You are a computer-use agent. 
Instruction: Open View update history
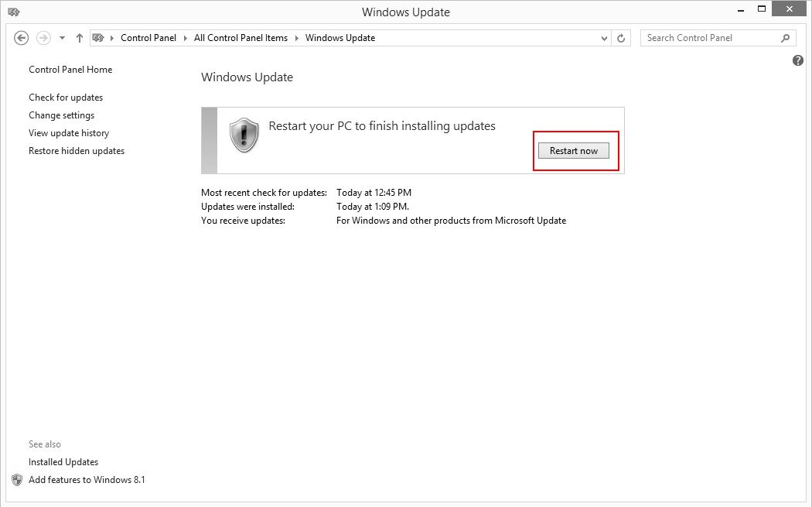69,133
